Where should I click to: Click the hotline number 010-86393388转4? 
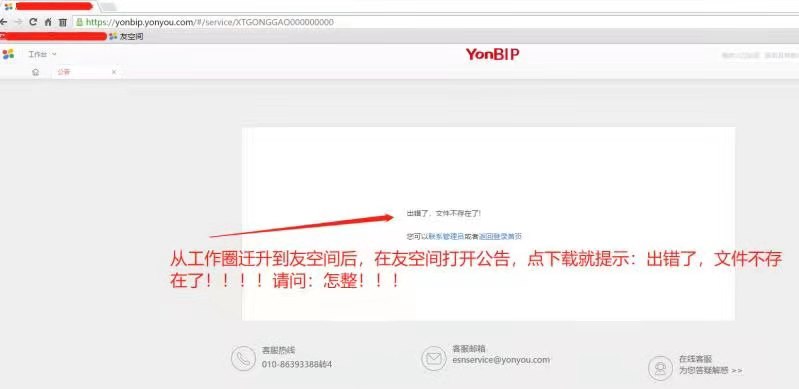coord(297,365)
